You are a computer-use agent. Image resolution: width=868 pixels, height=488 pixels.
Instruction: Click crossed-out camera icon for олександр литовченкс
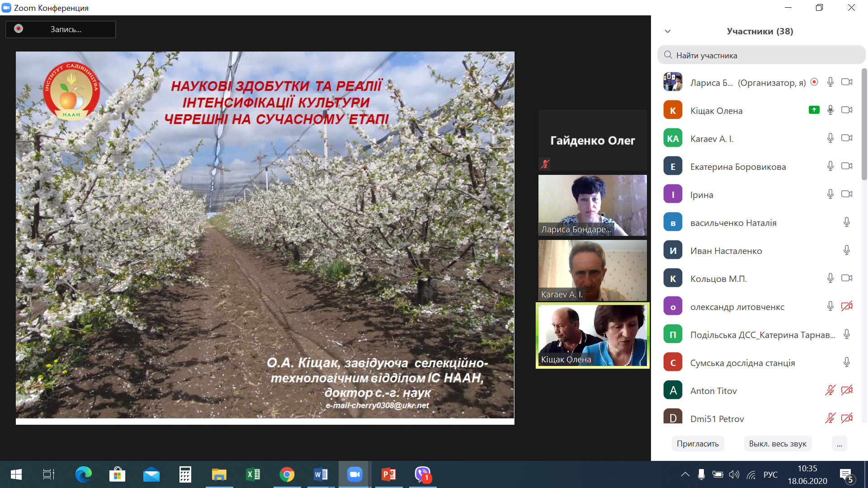846,306
